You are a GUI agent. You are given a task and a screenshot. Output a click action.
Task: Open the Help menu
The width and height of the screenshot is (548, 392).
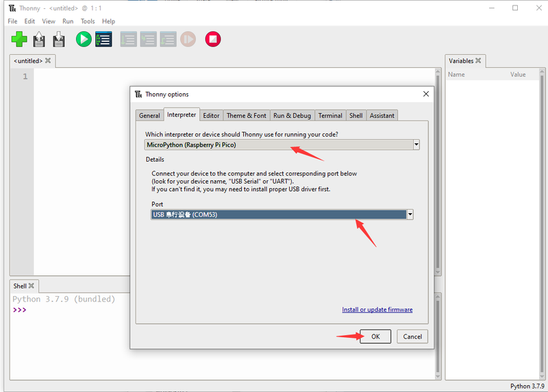point(108,21)
